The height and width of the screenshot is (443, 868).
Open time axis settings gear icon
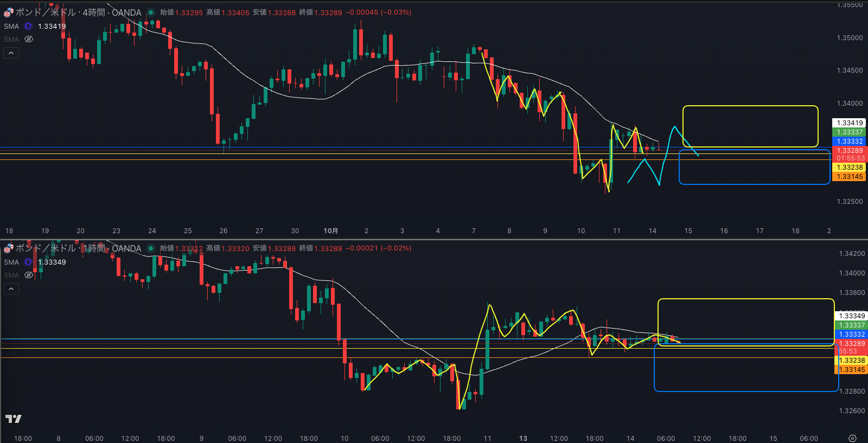[852, 438]
